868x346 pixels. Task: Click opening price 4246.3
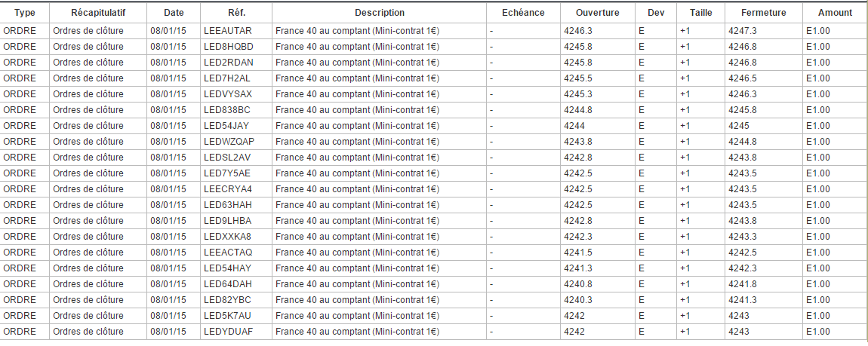tap(578, 31)
